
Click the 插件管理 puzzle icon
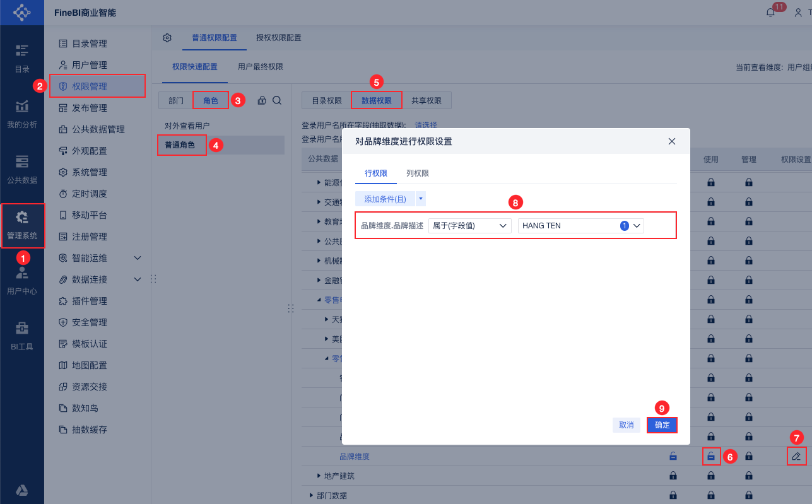point(62,301)
